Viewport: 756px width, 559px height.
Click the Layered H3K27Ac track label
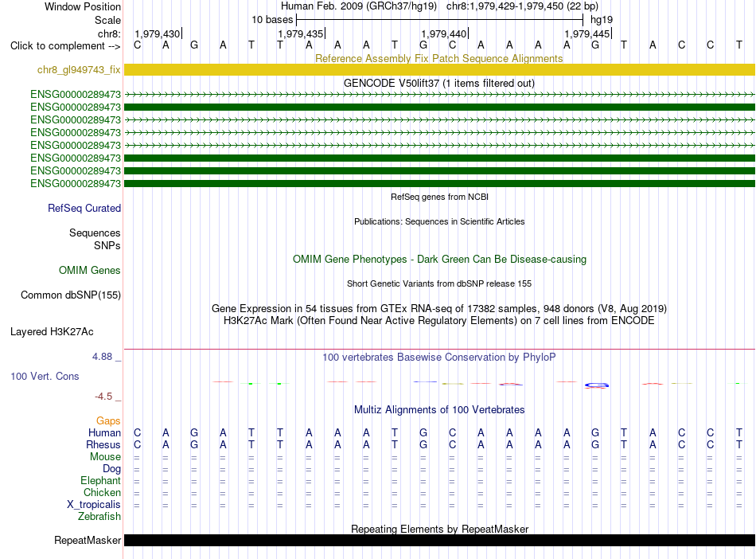point(52,332)
